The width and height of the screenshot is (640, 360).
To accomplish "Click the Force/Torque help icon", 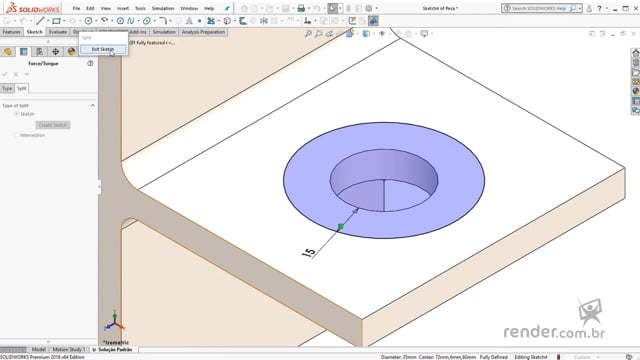I will coord(90,63).
